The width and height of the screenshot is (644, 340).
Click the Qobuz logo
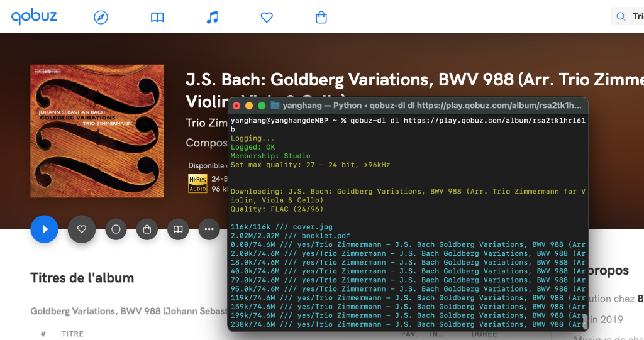(x=34, y=16)
